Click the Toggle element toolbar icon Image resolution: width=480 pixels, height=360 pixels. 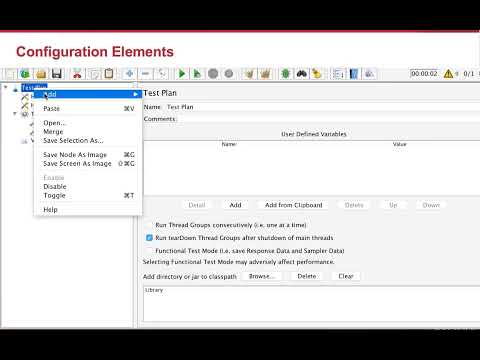pos(161,74)
